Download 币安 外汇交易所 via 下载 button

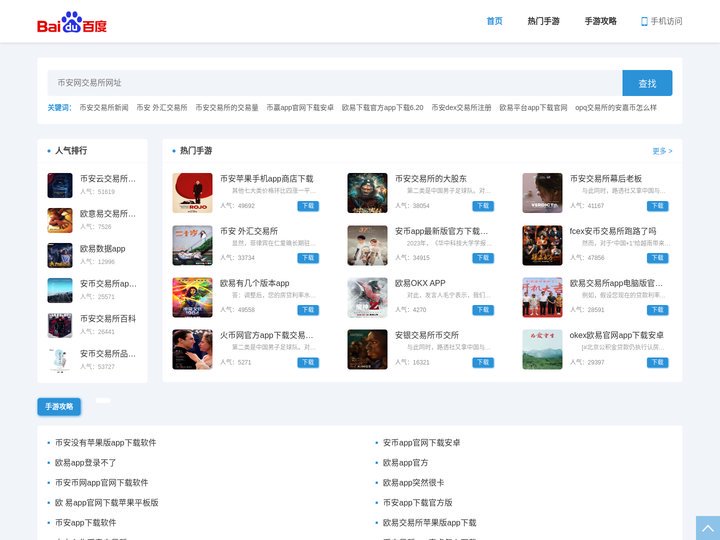point(308,258)
